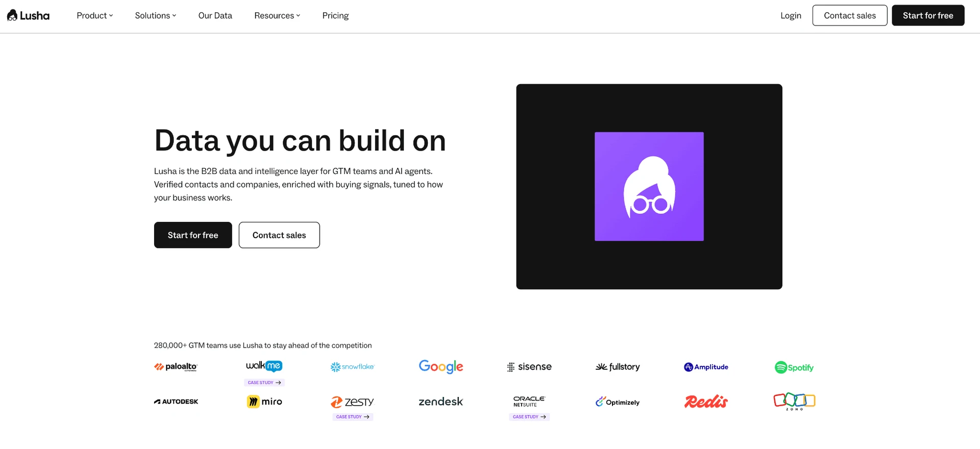The width and height of the screenshot is (980, 449).
Task: Click the purple Lusha mascot video thumbnail
Action: tap(649, 187)
